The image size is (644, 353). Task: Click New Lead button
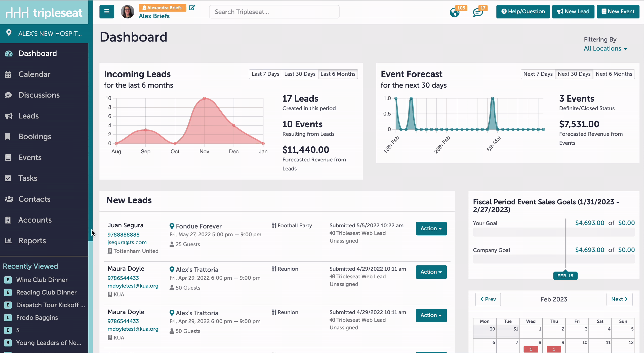[573, 12]
